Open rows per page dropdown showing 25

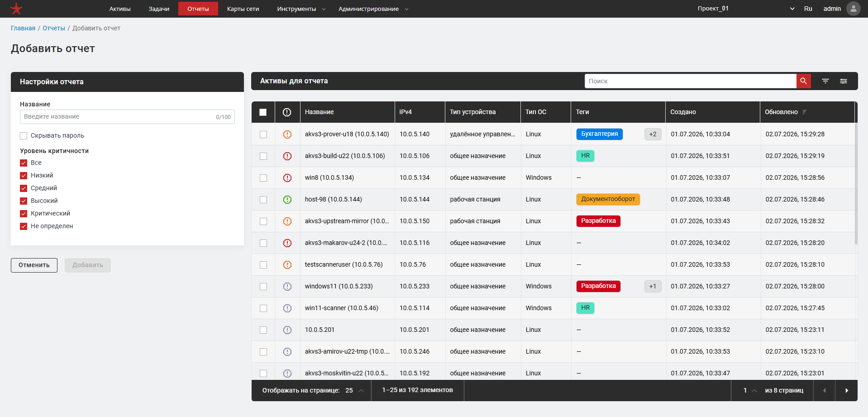tap(354, 390)
